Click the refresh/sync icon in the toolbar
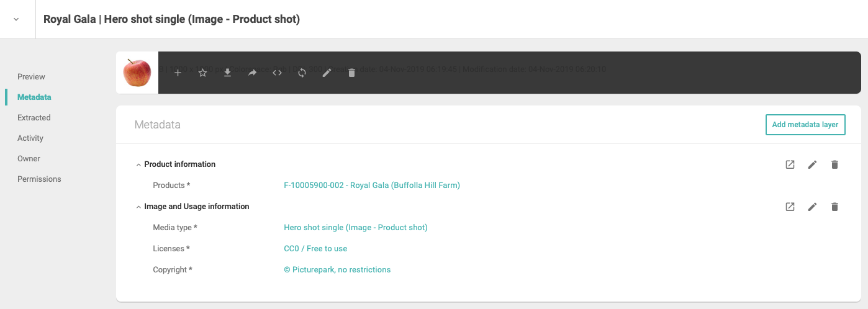This screenshot has height=309, width=868. (302, 73)
